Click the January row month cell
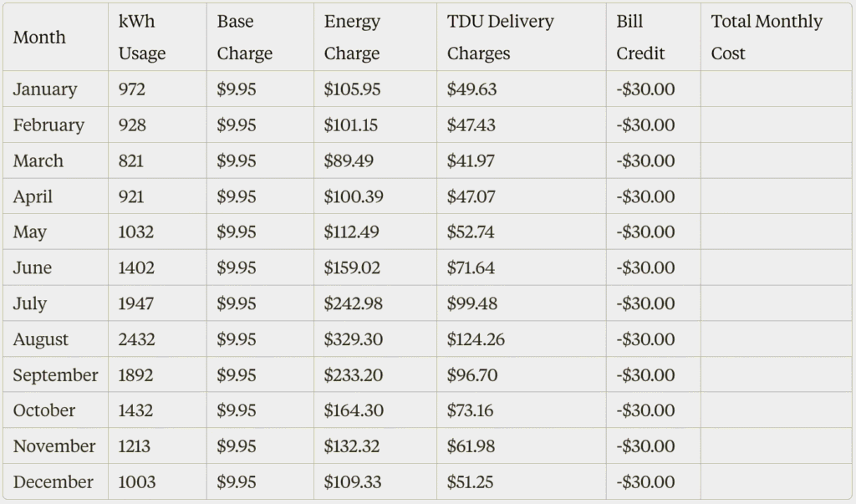This screenshot has height=504, width=856. coord(45,89)
